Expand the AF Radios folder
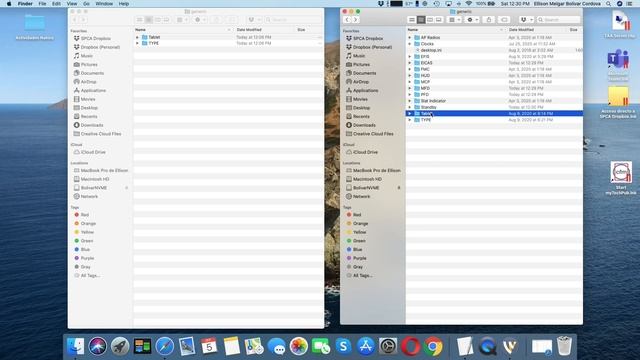This screenshot has width=640, height=360. pyautogui.click(x=410, y=38)
